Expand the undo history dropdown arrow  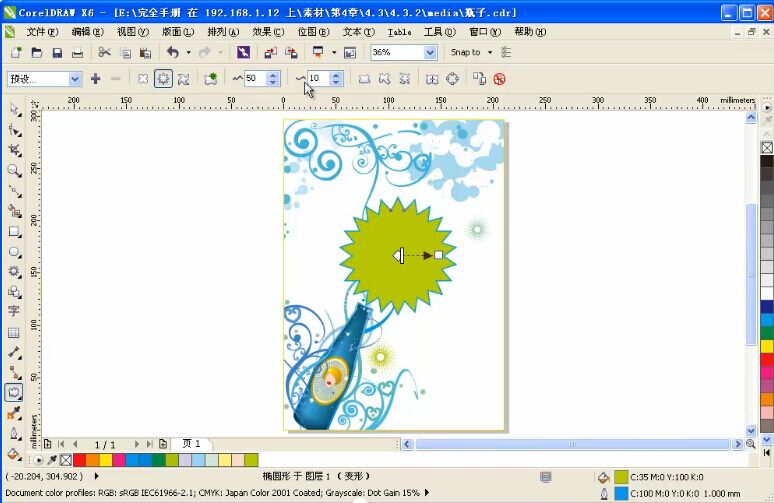[x=189, y=52]
